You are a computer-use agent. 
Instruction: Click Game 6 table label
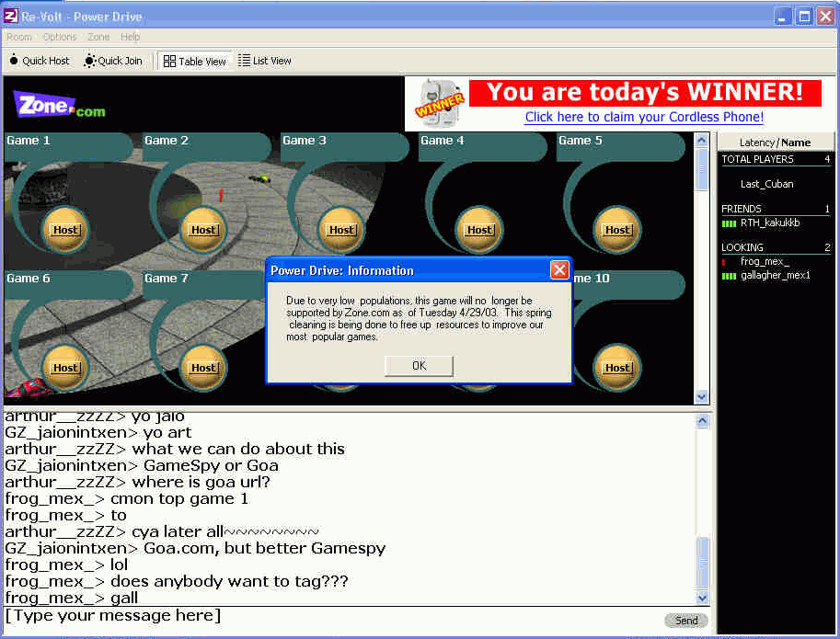pos(29,279)
